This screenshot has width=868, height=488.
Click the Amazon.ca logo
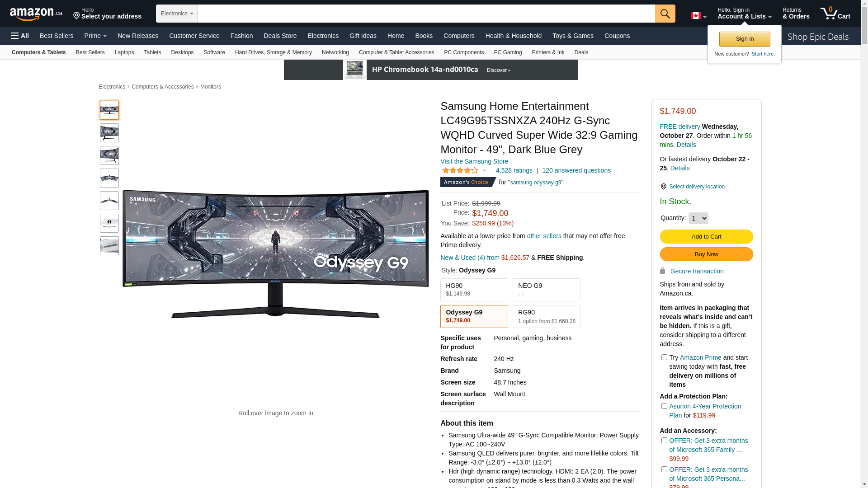(36, 14)
